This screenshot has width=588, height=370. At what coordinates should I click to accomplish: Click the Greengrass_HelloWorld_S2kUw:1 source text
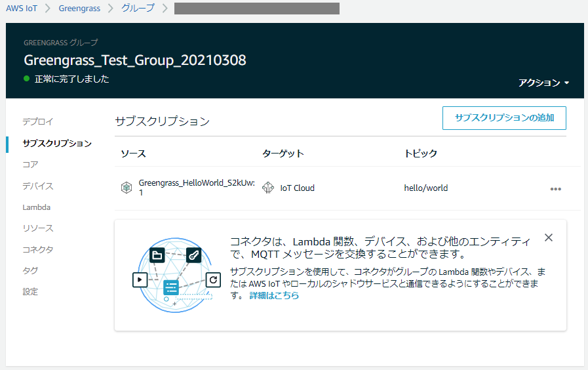(x=197, y=187)
